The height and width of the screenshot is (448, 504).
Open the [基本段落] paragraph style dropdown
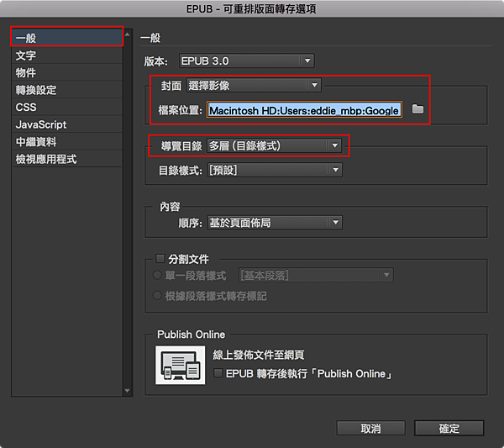pyautogui.click(x=316, y=275)
